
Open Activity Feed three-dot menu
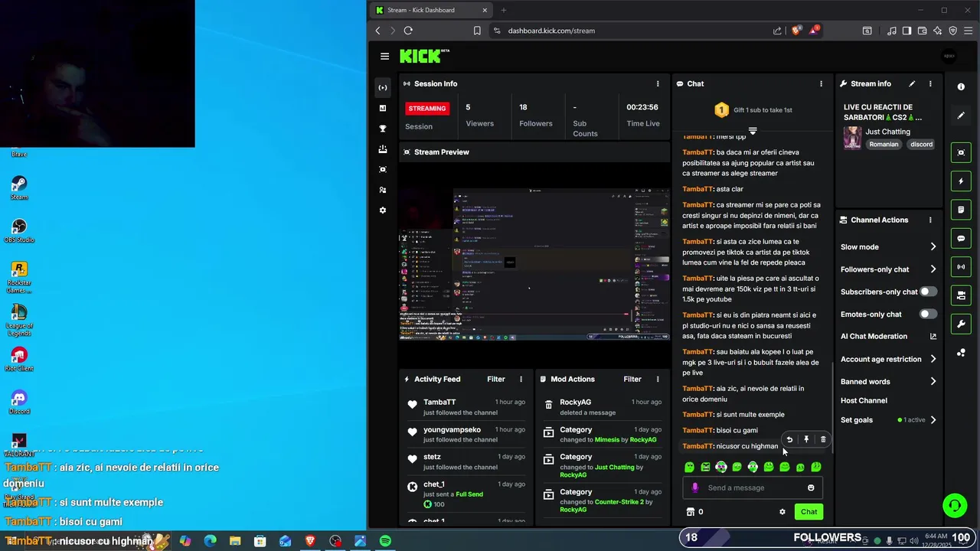coord(521,379)
